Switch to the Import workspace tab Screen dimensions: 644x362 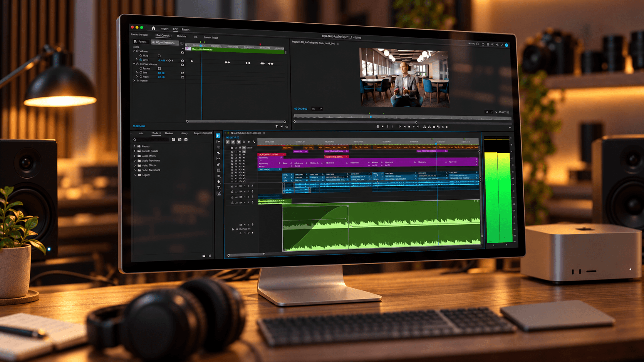pos(164,29)
